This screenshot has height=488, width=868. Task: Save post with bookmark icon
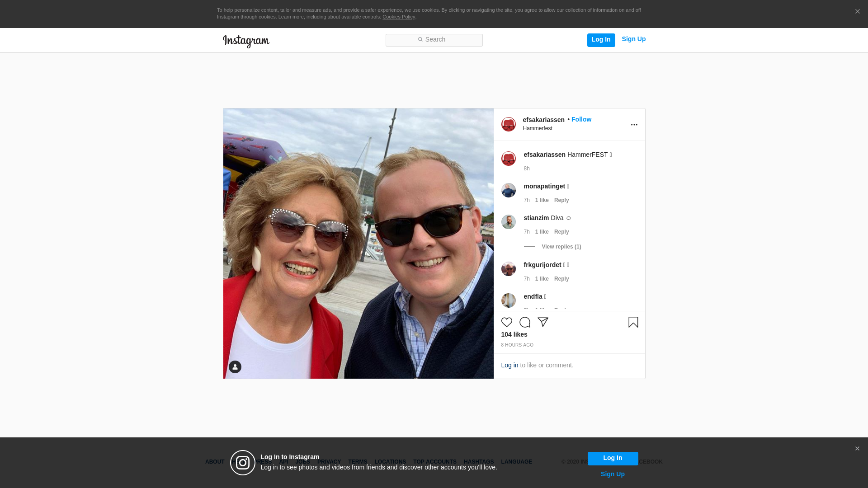633,322
